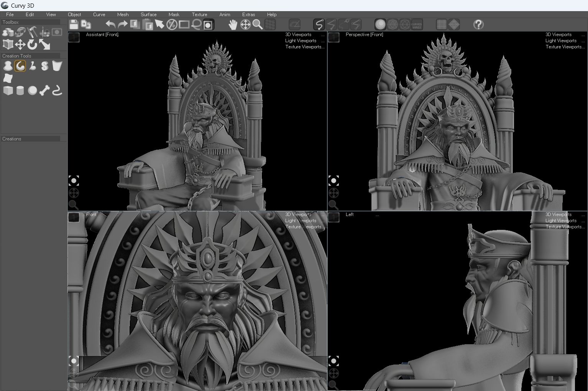Create a cube primitive

point(8,91)
